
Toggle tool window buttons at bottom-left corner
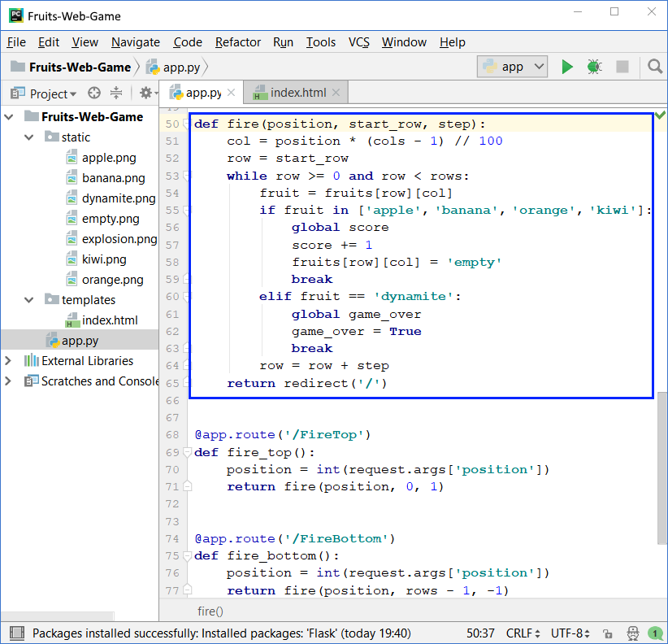coord(14,633)
